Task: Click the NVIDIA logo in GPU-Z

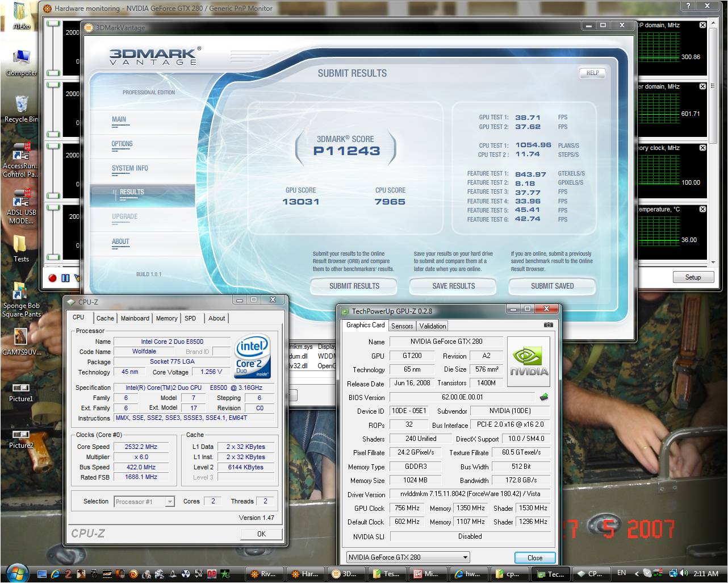Action: pos(528,362)
